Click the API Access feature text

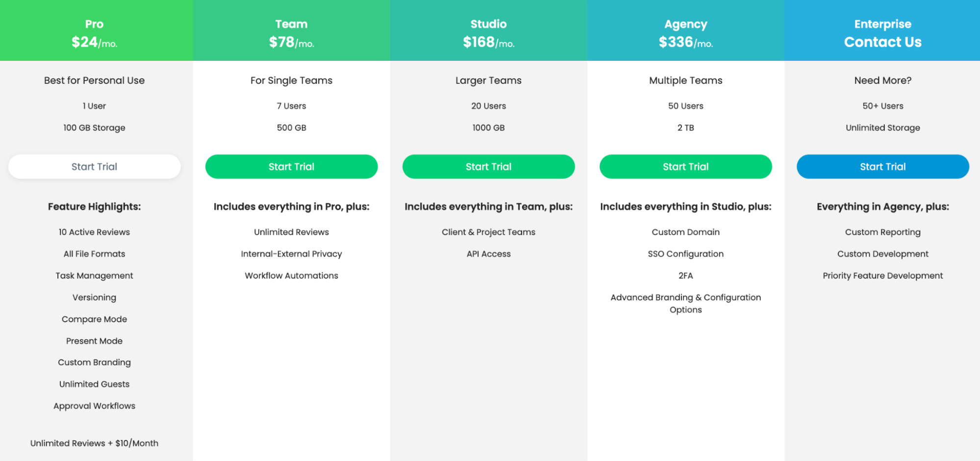[488, 254]
